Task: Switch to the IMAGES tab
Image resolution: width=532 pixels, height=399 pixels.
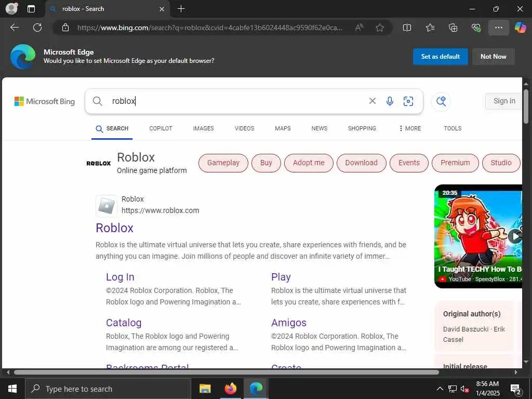Action: coord(203,129)
